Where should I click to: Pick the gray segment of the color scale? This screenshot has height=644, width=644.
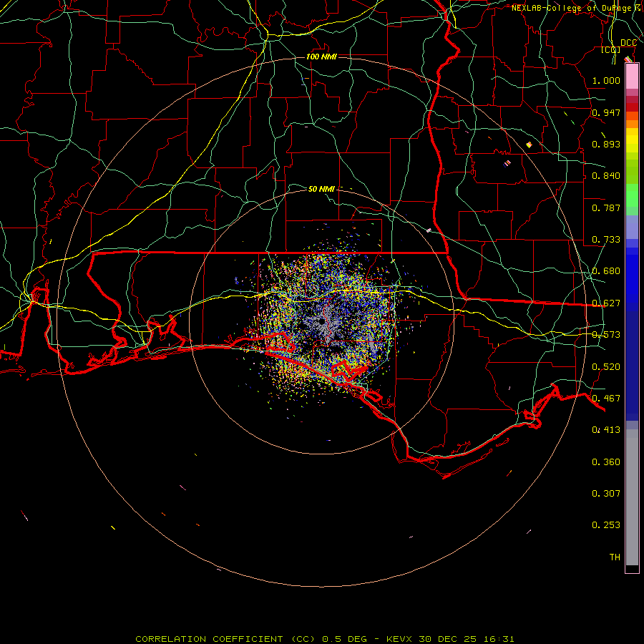[632, 497]
